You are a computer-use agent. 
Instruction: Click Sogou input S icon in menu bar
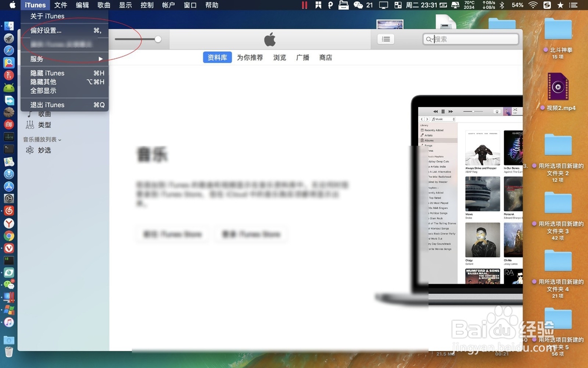point(547,5)
